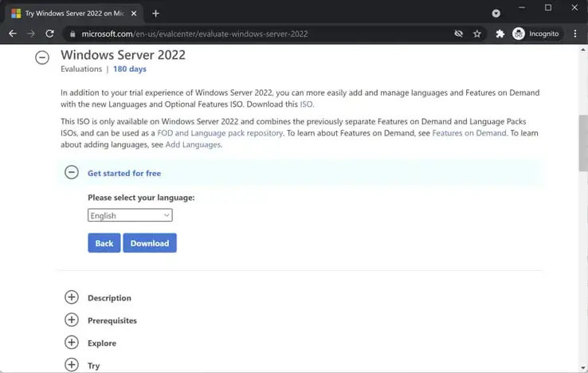Expand the Explore section

point(72,342)
